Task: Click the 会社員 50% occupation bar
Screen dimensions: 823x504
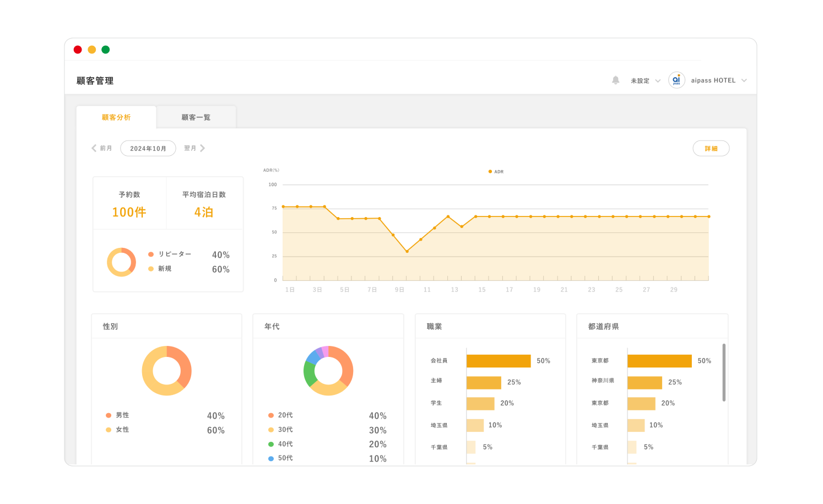Action: point(498,361)
